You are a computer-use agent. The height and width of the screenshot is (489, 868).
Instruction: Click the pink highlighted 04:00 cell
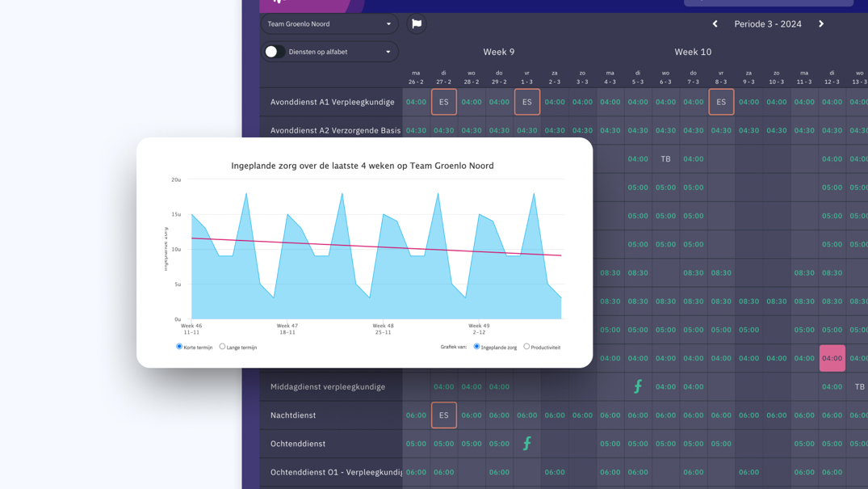pyautogui.click(x=832, y=358)
